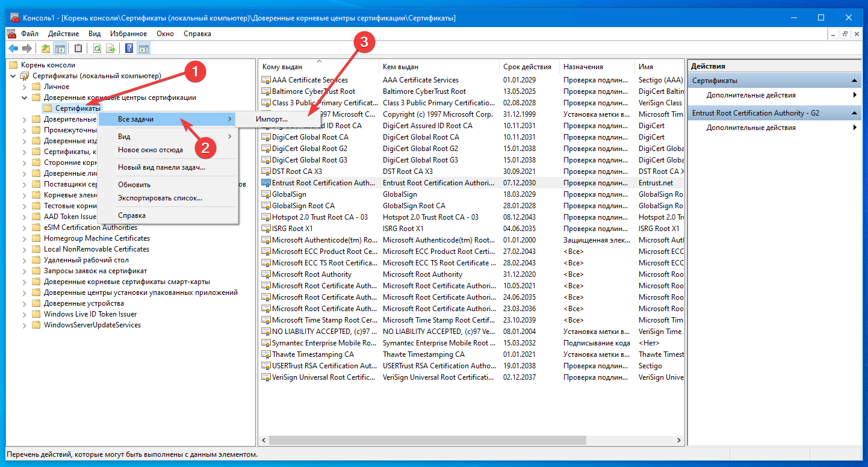Choose Экспортировать список... from context menu

pyautogui.click(x=160, y=197)
